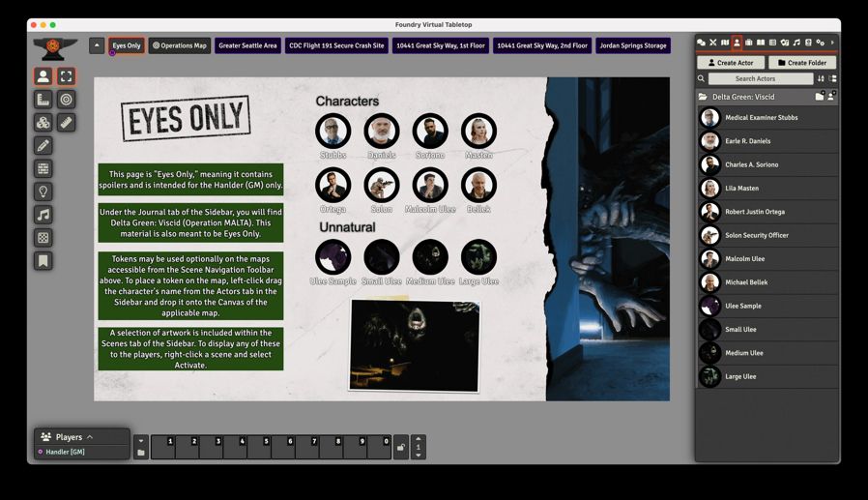This screenshot has height=500, width=868.
Task: Click macro hotbar slot 1
Action: [x=162, y=447]
